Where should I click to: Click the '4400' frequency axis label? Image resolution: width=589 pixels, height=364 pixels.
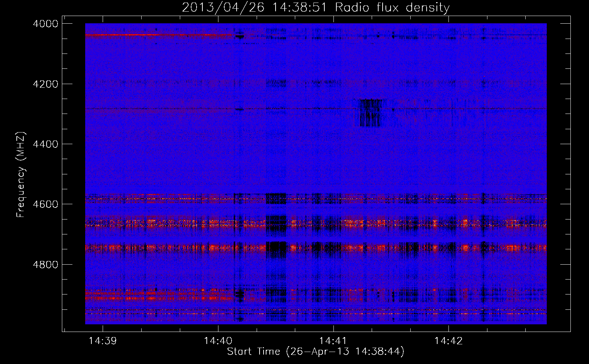point(45,144)
